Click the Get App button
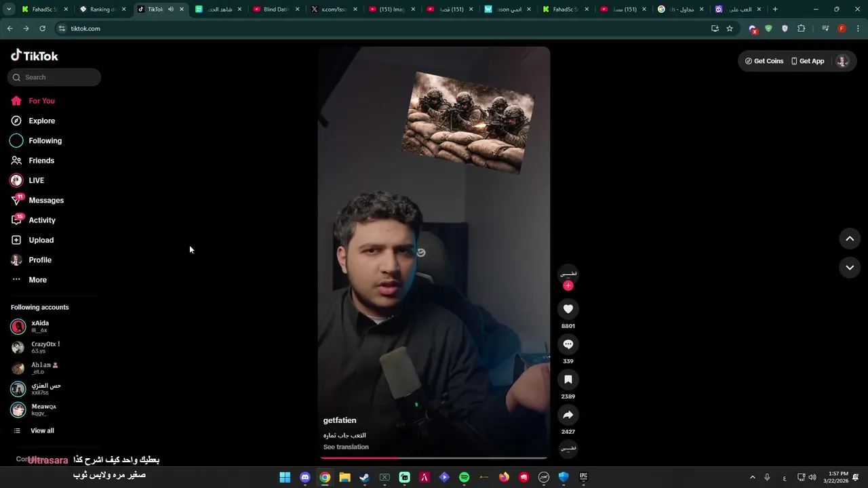The image size is (868, 488). (808, 61)
